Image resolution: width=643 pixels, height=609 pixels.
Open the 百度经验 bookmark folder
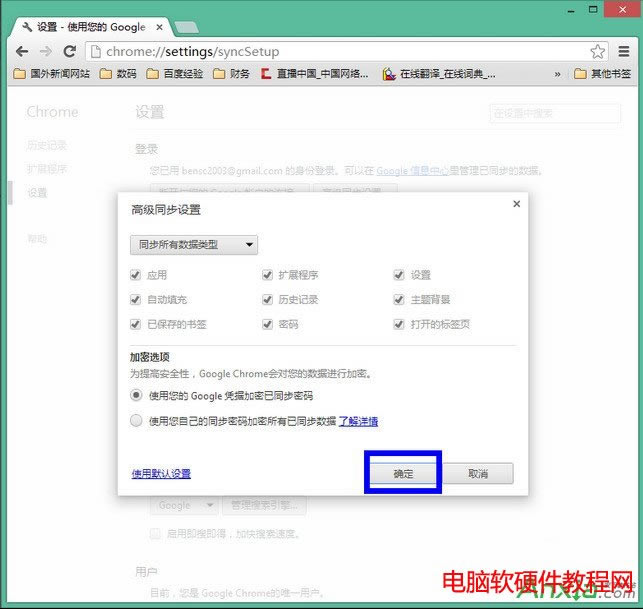point(175,74)
